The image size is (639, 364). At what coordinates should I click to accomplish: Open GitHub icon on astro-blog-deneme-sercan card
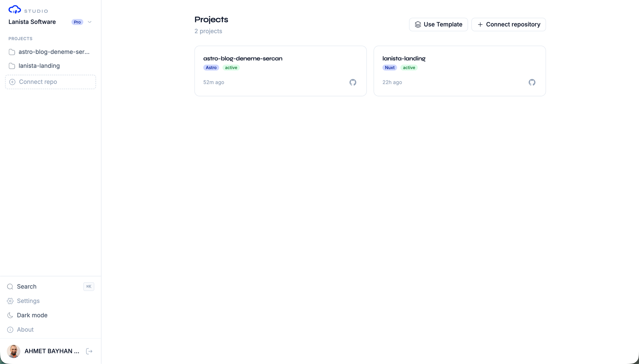point(353,82)
